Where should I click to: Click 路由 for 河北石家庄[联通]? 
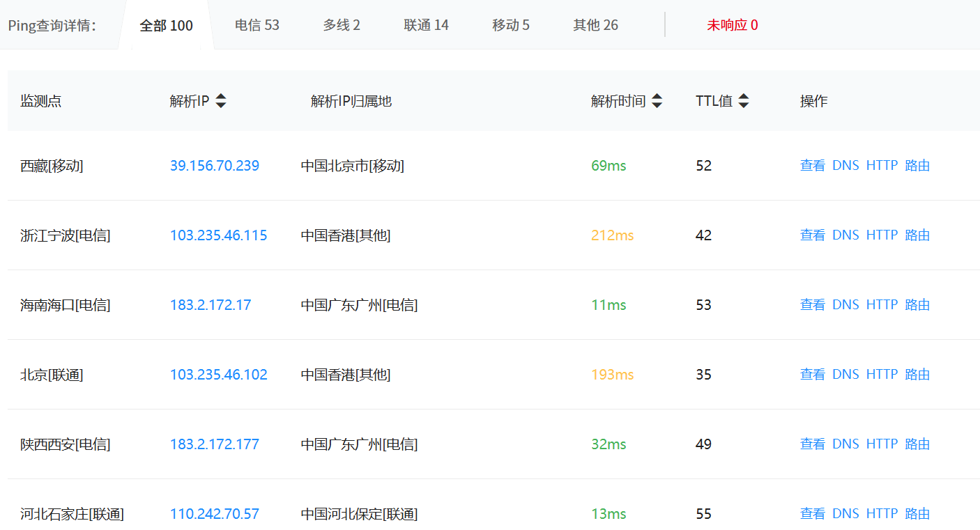click(x=917, y=514)
